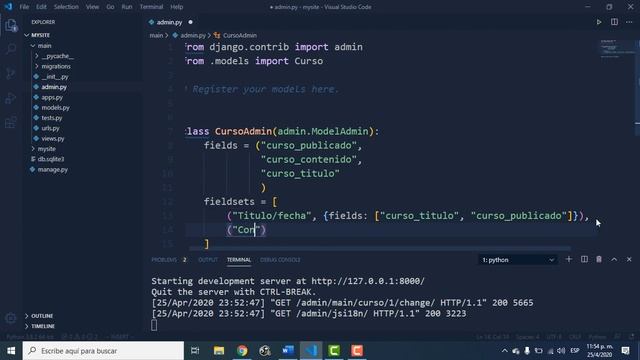
Task: Open the Selection menu
Action: (x=66, y=7)
